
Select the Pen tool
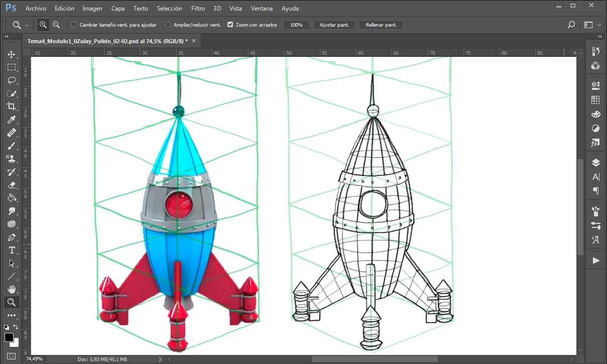12,237
